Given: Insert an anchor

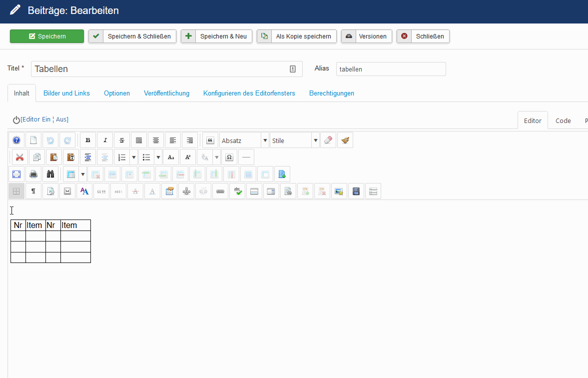Looking at the screenshot, I should (186, 191).
